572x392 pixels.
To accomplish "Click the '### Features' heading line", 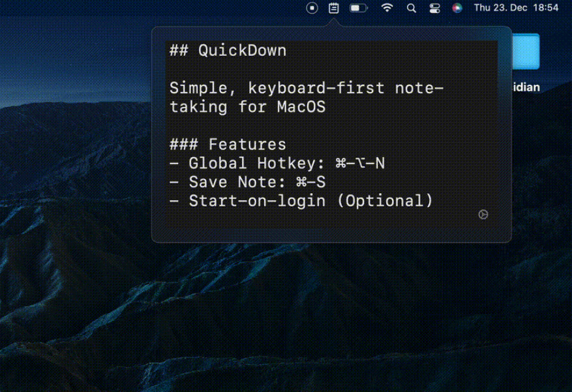I will point(228,144).
